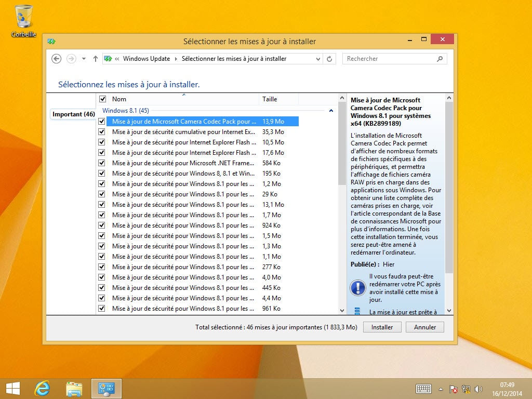Uncheck the 1,1 Mo update checkbox

(x=101, y=257)
